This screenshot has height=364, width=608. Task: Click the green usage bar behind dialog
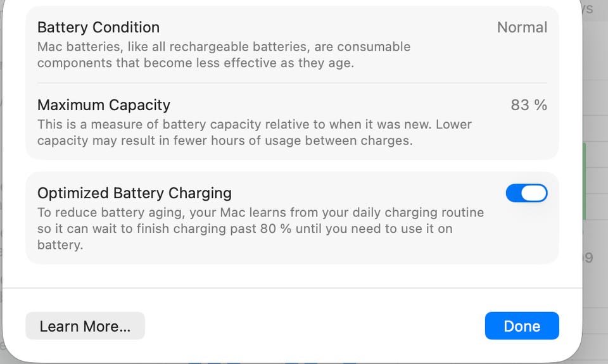pyautogui.click(x=585, y=180)
